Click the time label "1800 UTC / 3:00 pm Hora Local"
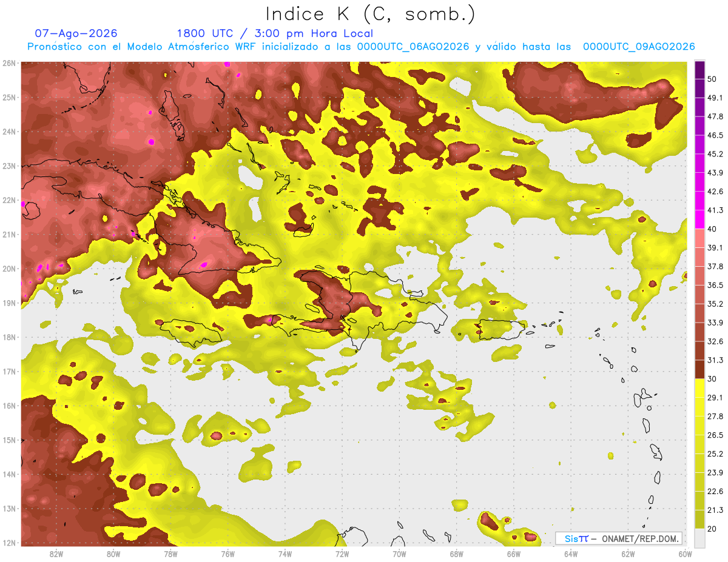This screenshot has height=562, width=728. 275,33
